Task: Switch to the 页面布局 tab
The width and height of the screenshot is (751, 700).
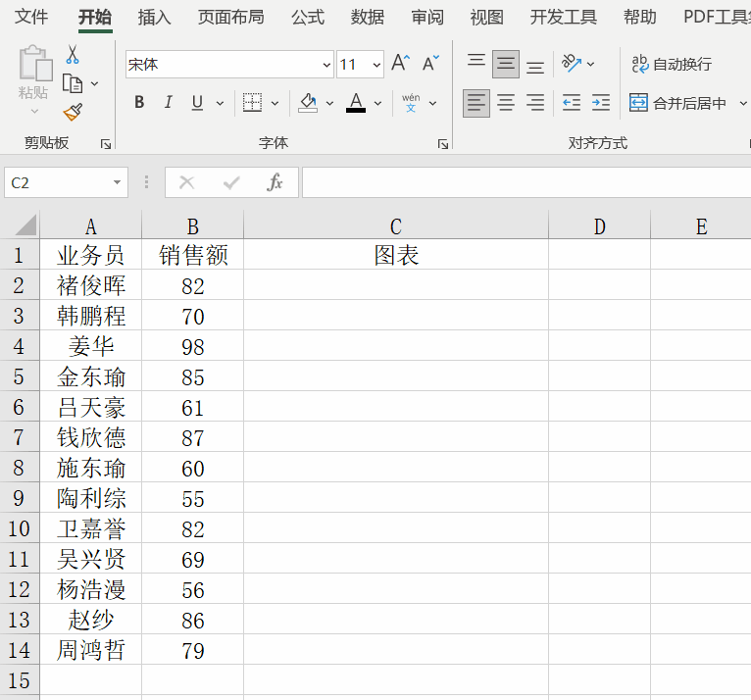Action: click(x=230, y=17)
